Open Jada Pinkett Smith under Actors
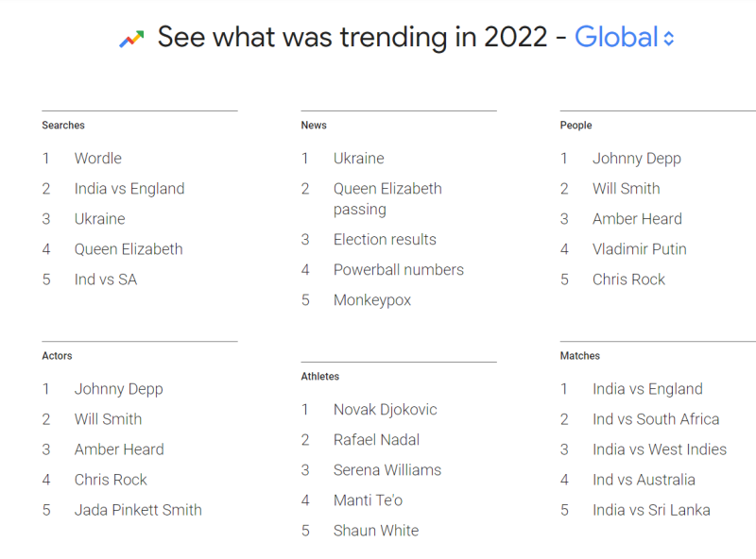Screen dimensions: 756x559 pos(138,509)
